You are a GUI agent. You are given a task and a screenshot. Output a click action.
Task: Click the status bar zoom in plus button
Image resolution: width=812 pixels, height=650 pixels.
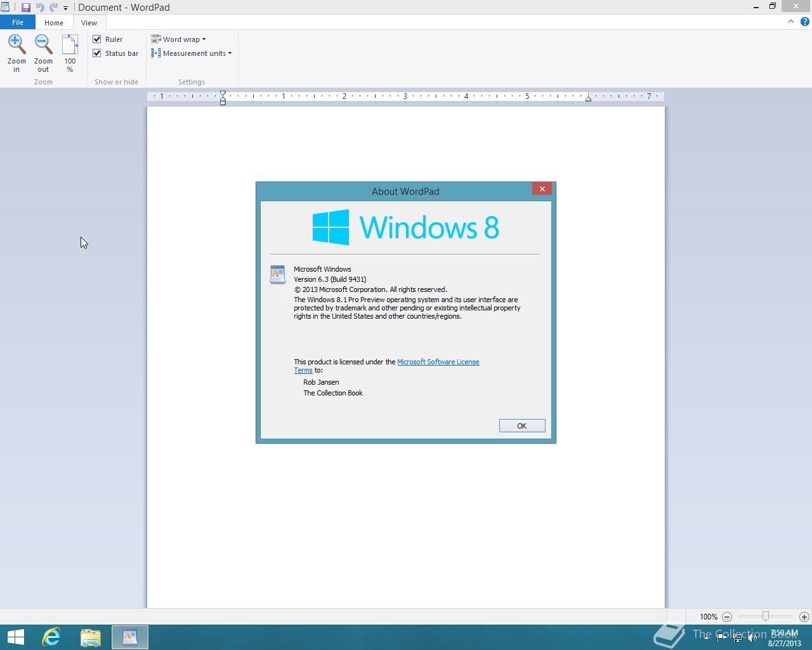(804, 617)
